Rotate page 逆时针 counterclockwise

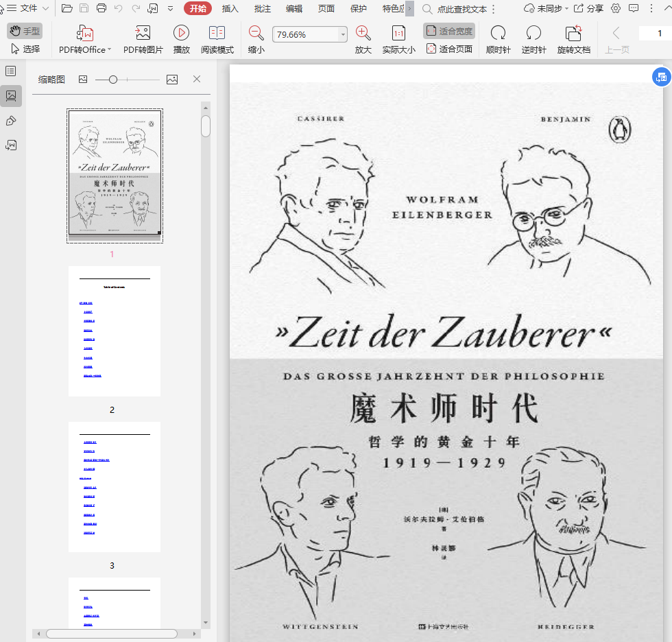[533, 39]
